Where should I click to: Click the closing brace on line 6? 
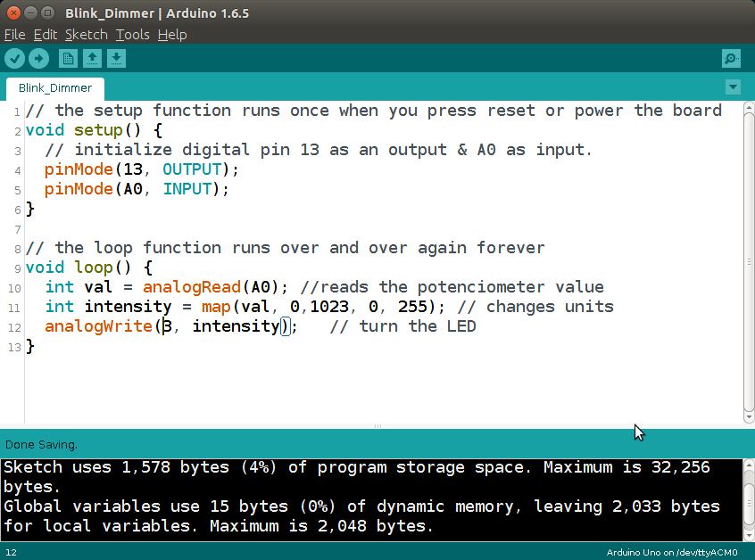tap(30, 209)
